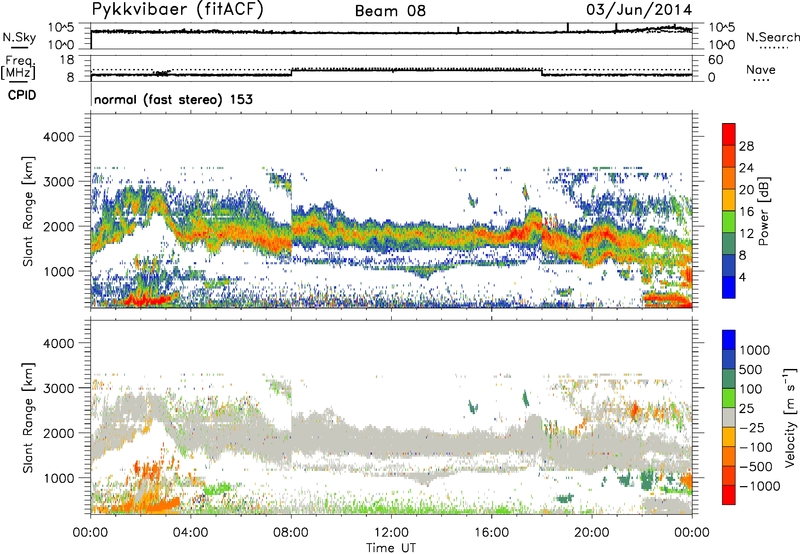
Task: Click the '2000' tick in power panel
Action: 58,226
